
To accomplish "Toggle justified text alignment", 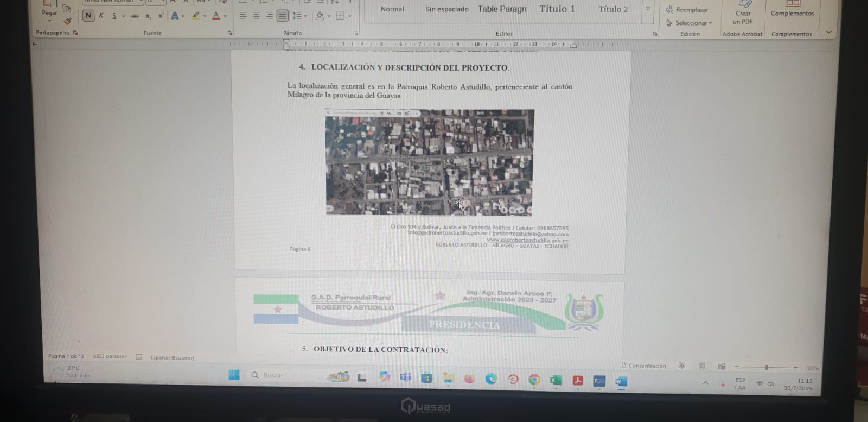I will click(x=282, y=16).
